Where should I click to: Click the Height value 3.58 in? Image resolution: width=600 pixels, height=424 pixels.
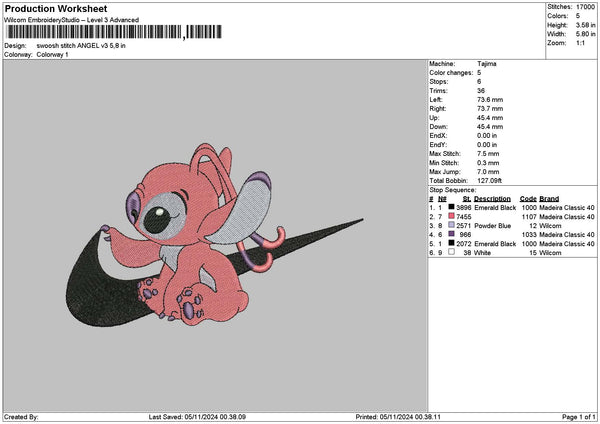point(585,25)
